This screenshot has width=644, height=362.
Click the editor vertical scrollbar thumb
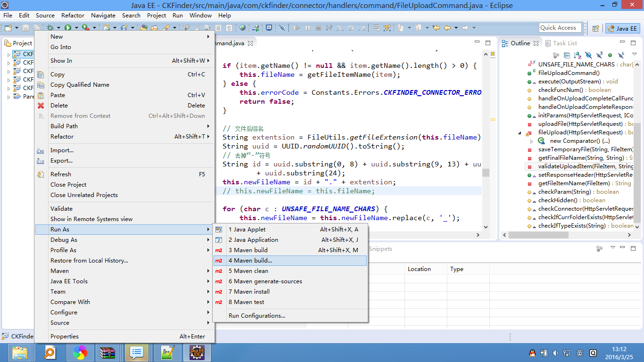(486, 173)
